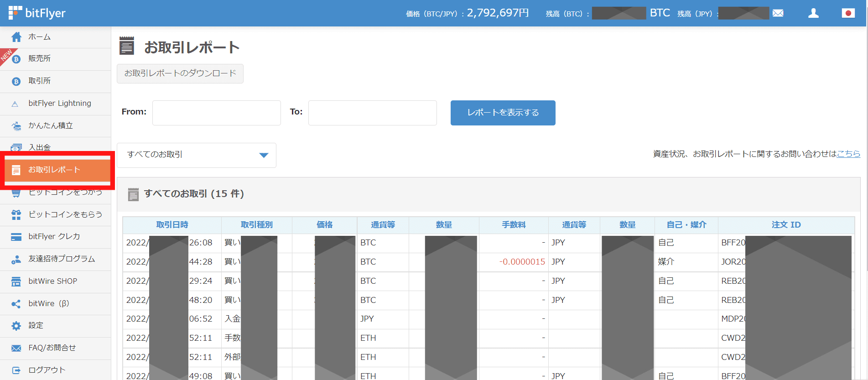Click the 手数料 column header
Screen dimensions: 868x380
pyautogui.click(x=514, y=225)
